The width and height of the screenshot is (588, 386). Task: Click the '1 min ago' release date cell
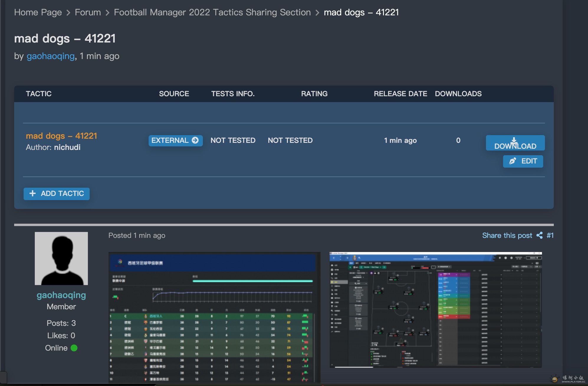pyautogui.click(x=400, y=140)
